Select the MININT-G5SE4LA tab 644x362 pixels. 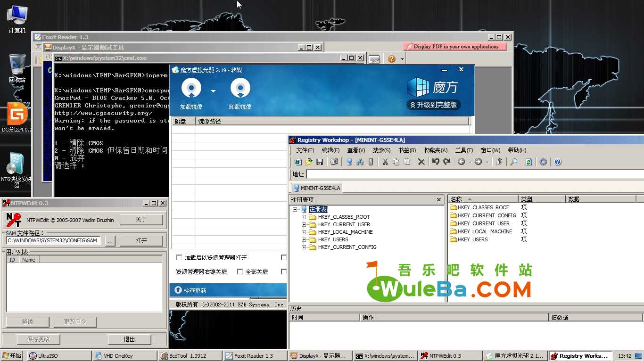tap(316, 188)
